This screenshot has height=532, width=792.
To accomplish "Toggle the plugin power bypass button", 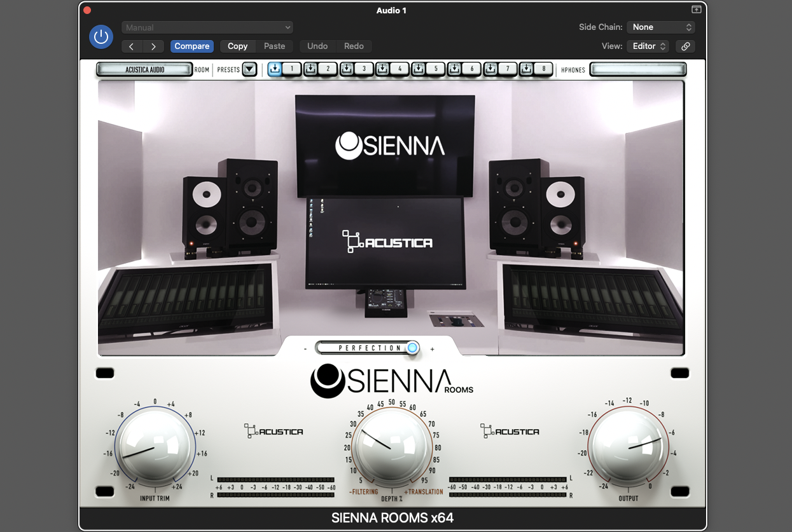I will pos(101,36).
